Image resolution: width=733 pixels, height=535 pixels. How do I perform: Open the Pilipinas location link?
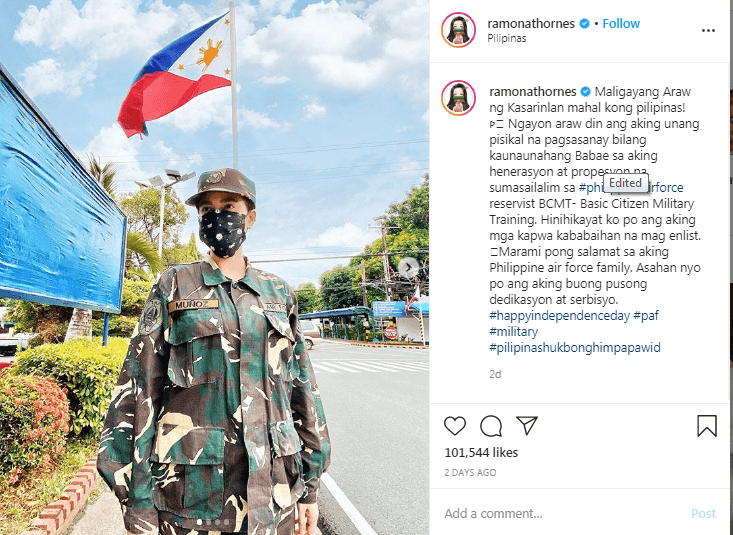(x=507, y=38)
